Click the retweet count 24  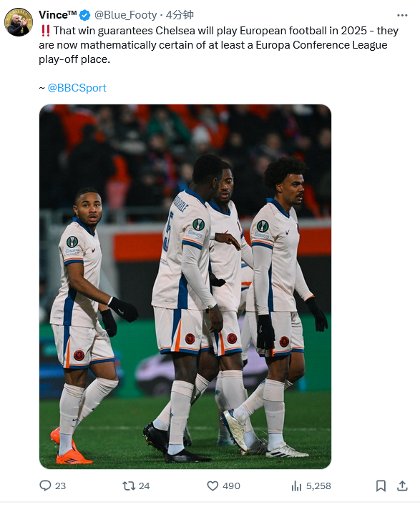click(144, 486)
